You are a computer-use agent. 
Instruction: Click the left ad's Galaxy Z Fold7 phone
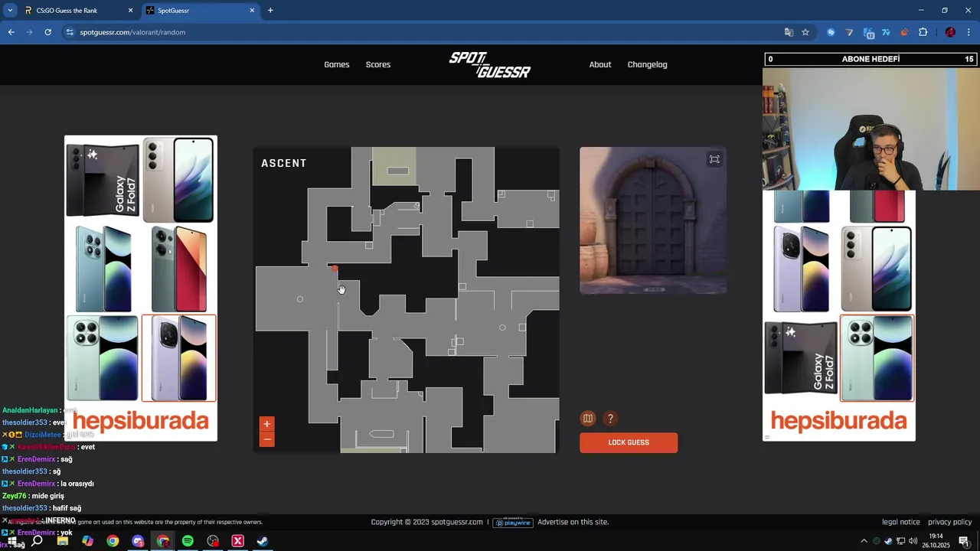103,180
